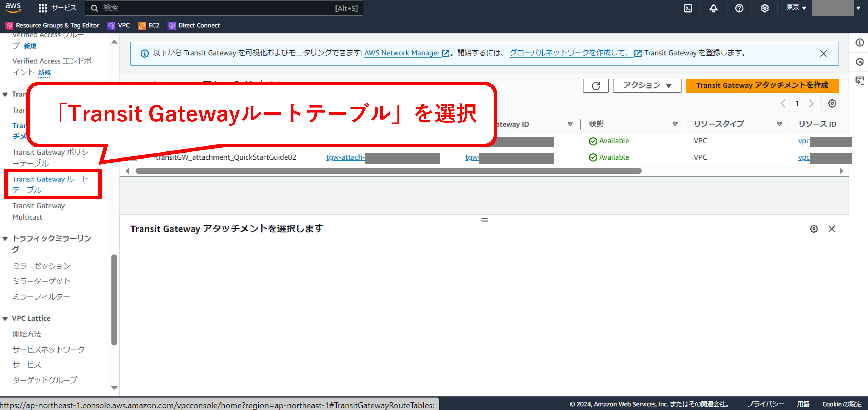
Task: Go to the previous table page
Action: click(783, 103)
